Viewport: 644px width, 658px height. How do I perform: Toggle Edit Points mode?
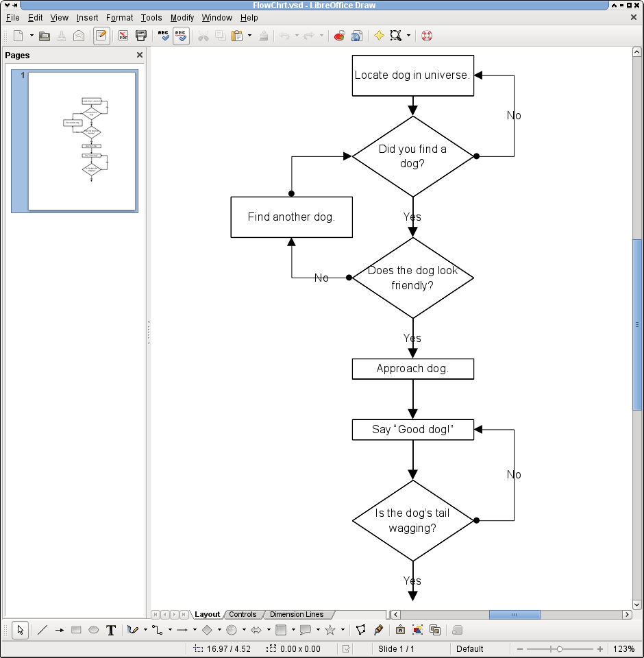[360, 630]
